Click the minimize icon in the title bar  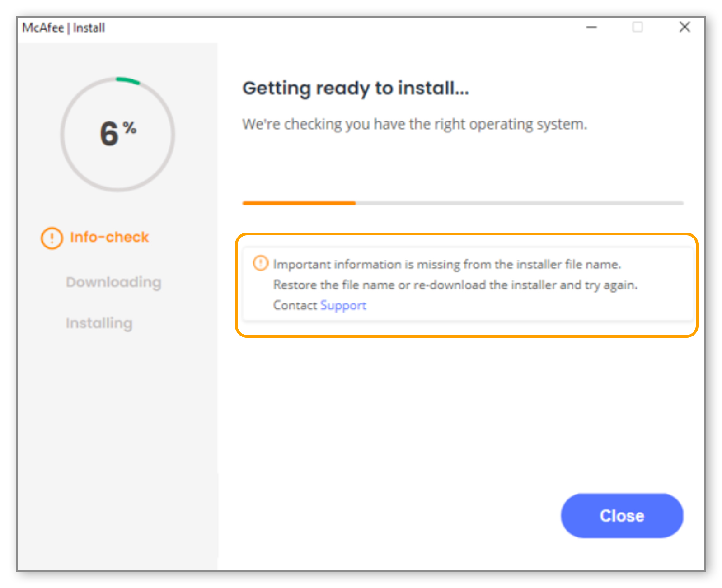coord(591,27)
